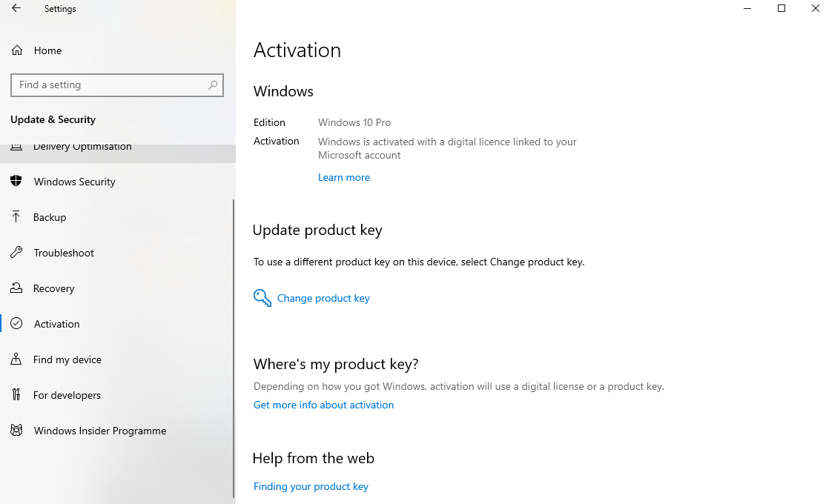Open the For developers page

(x=117, y=395)
